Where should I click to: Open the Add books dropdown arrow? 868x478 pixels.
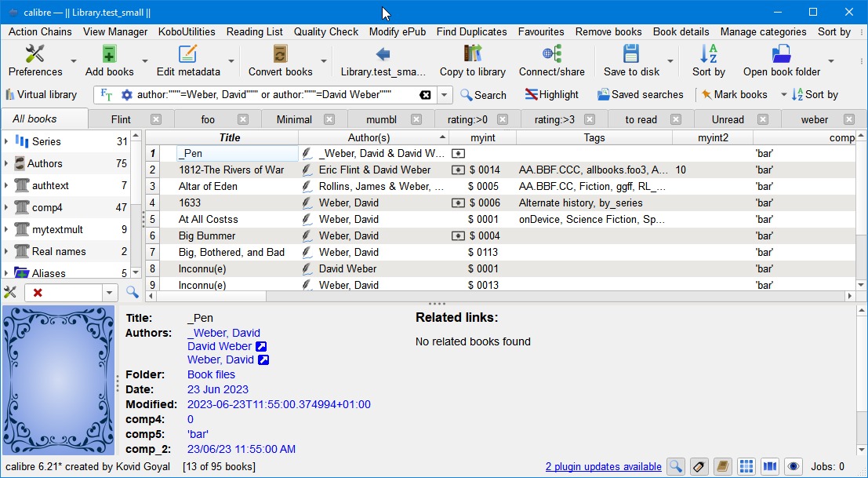coord(144,61)
